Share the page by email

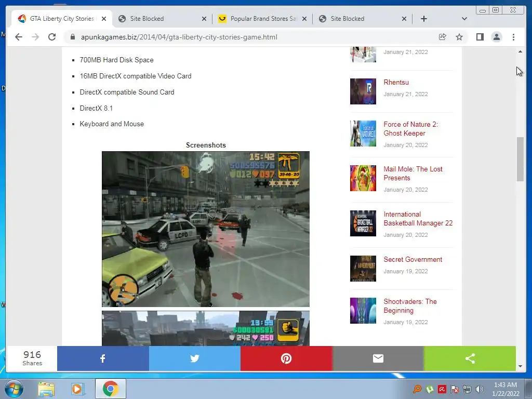point(378,358)
